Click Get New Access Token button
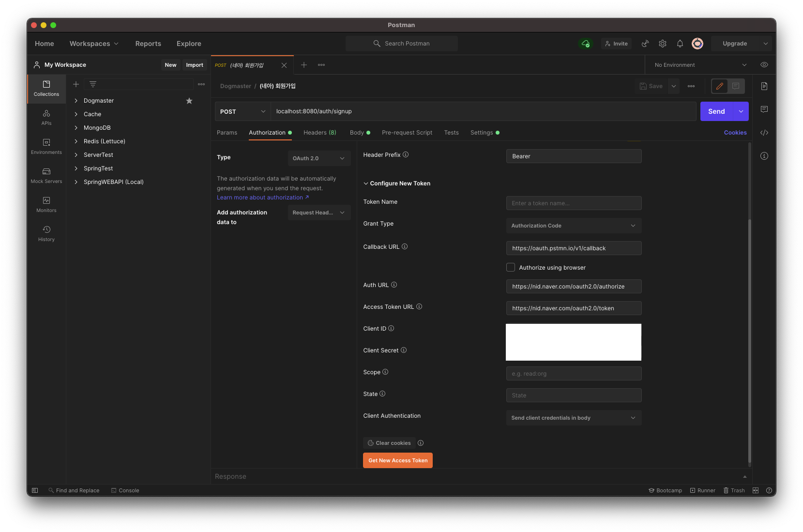 click(398, 460)
